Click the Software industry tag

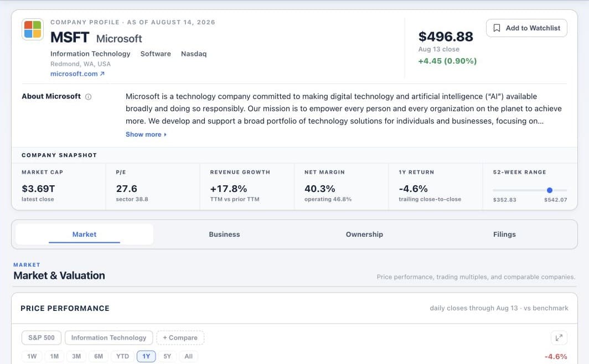click(156, 54)
